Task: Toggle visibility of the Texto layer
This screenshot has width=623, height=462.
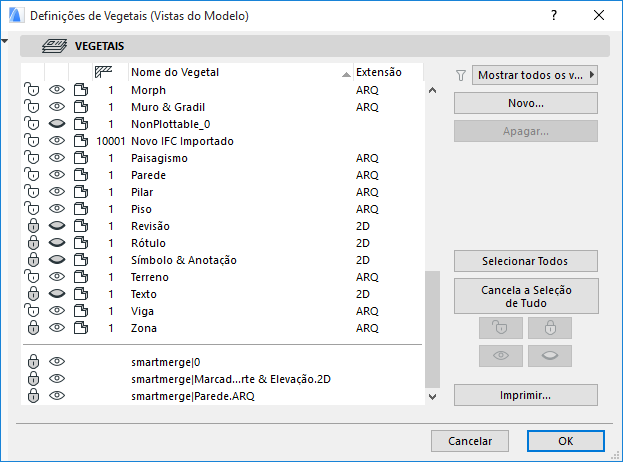Action: pos(57,294)
